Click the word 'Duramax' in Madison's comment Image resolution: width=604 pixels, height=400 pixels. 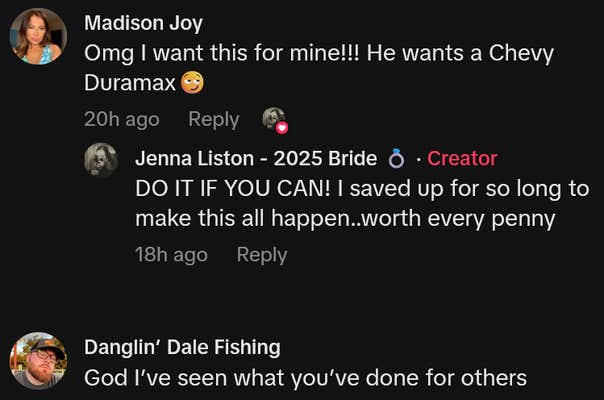[130, 85]
